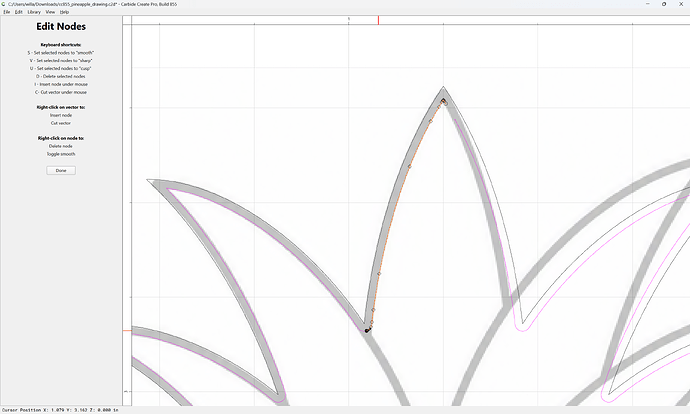Screen dimensions: 690x414
Task: Click the 'S - Set selected nodes to smooth' line
Action: pos(61,53)
